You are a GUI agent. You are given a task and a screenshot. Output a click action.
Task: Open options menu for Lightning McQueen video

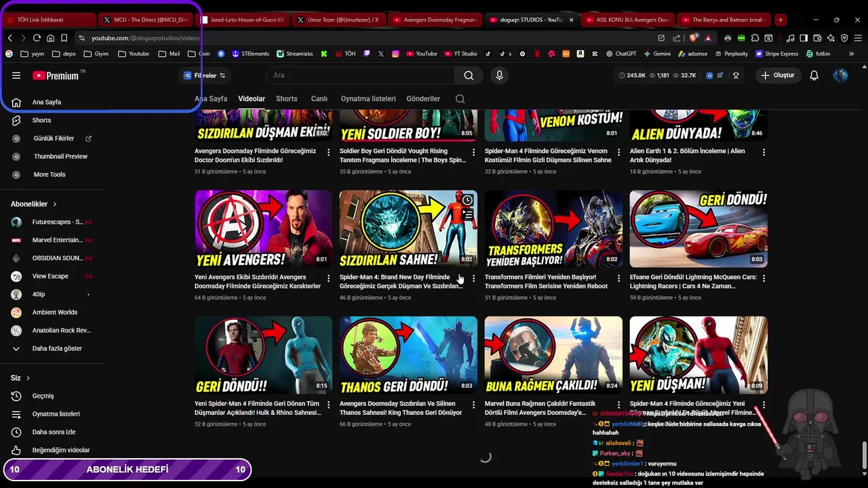pyautogui.click(x=764, y=278)
